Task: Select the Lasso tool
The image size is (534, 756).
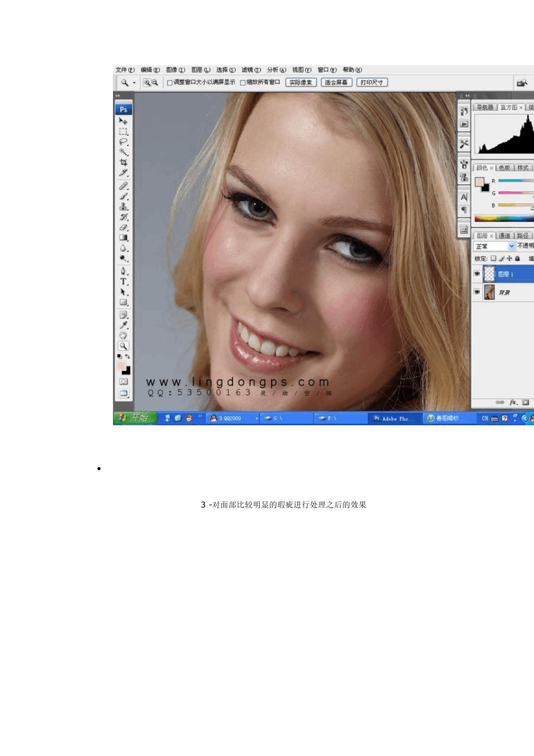Action: (x=123, y=142)
